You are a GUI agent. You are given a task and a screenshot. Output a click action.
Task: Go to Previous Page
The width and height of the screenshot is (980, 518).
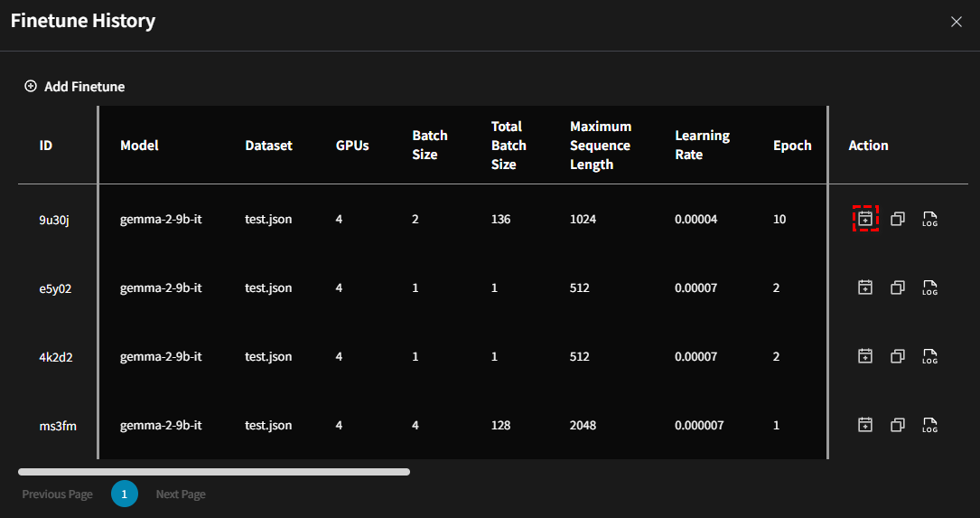point(57,494)
